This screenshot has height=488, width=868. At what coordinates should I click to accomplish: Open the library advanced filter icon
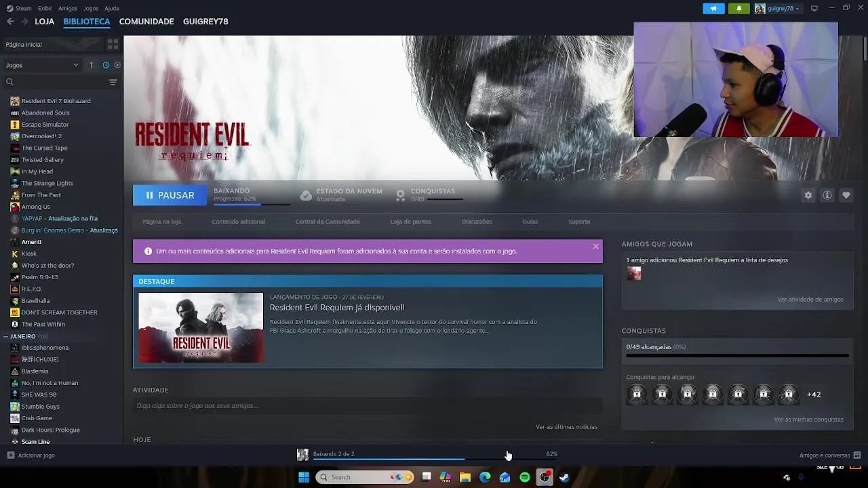(113, 82)
